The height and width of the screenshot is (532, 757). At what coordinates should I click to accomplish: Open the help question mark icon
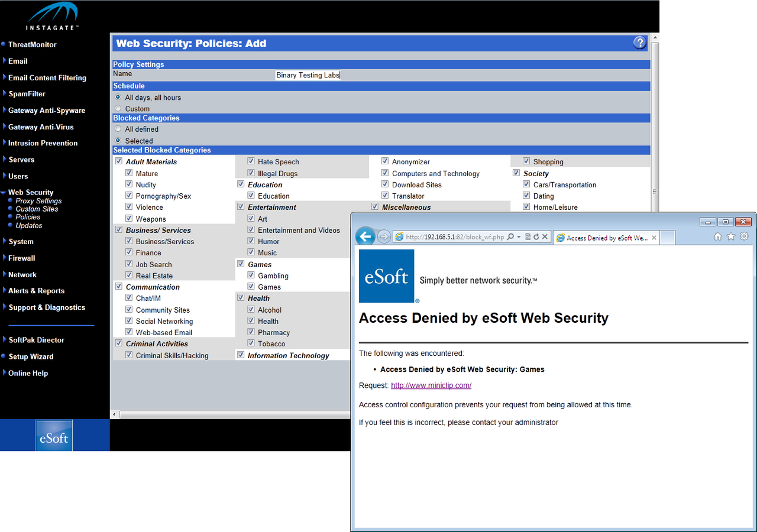pos(639,43)
